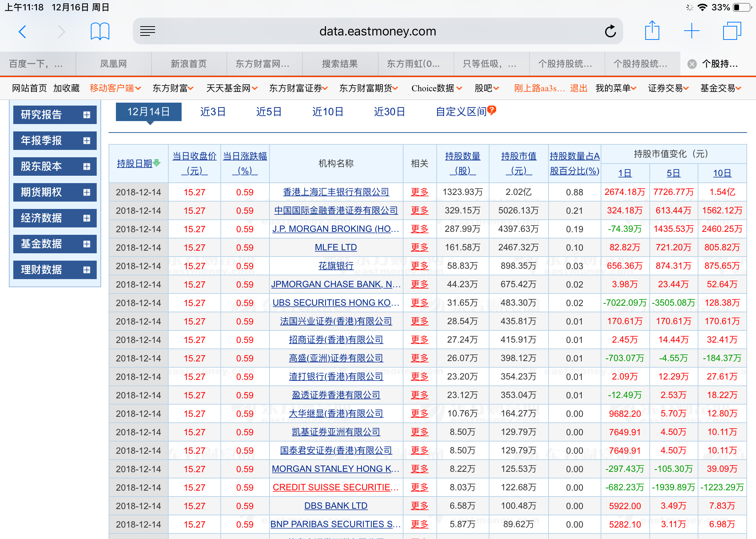756x539 pixels.
Task: Open the bookmarks book icon
Action: [100, 31]
